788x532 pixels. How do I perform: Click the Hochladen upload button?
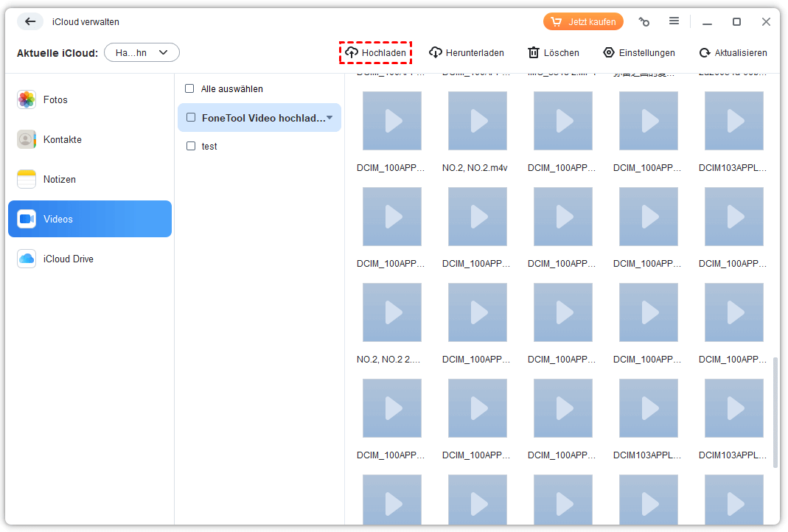pos(376,53)
